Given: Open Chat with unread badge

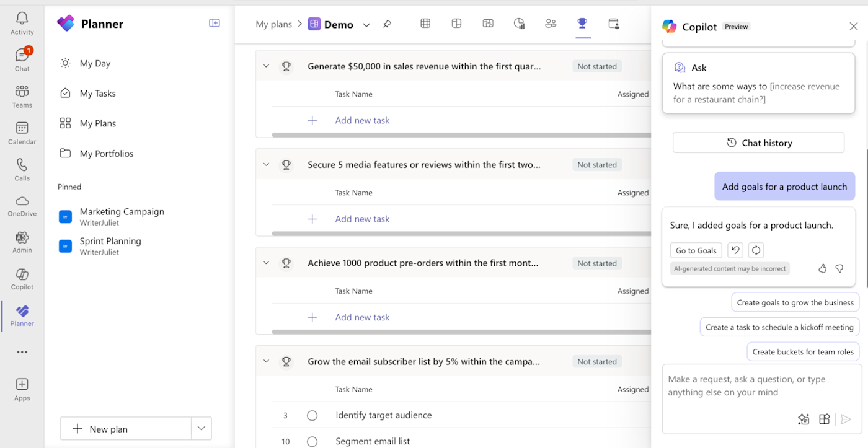Looking at the screenshot, I should [x=22, y=59].
